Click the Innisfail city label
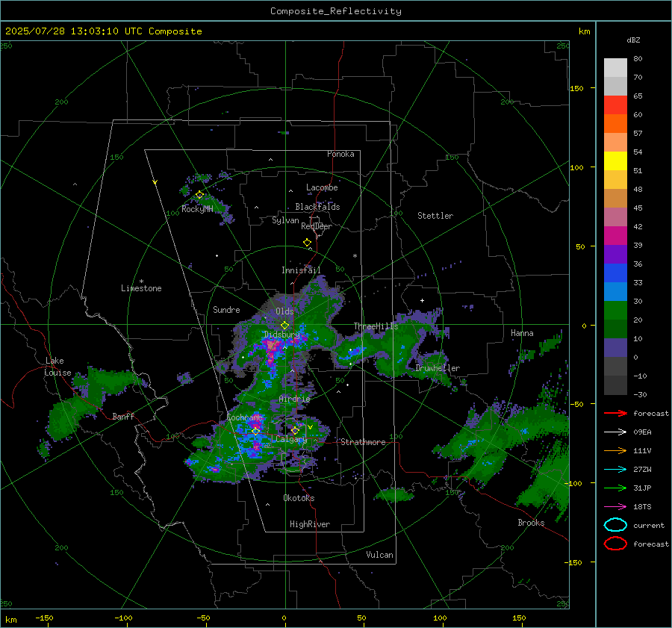The width and height of the screenshot is (672, 628). tap(301, 270)
